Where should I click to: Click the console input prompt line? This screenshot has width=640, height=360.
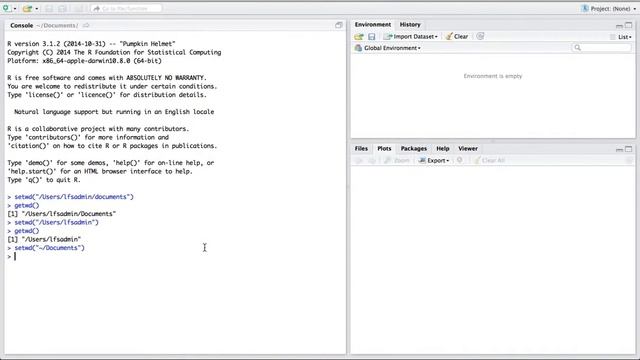176,256
